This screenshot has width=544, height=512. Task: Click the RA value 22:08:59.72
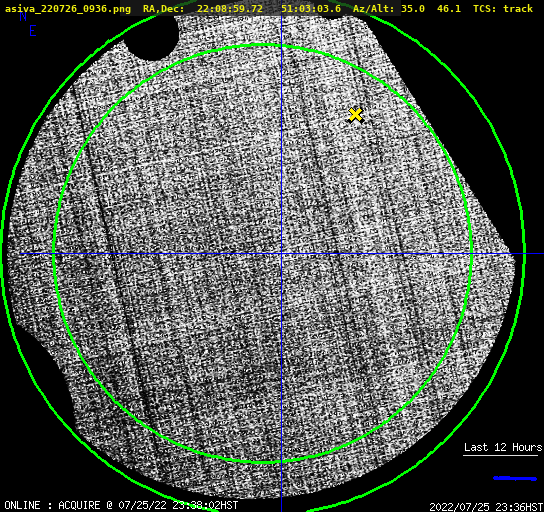[230, 9]
